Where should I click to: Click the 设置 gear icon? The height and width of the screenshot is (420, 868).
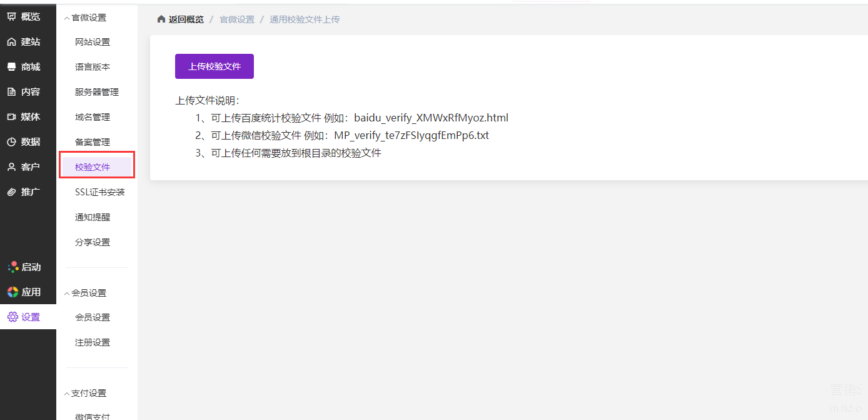pos(13,317)
